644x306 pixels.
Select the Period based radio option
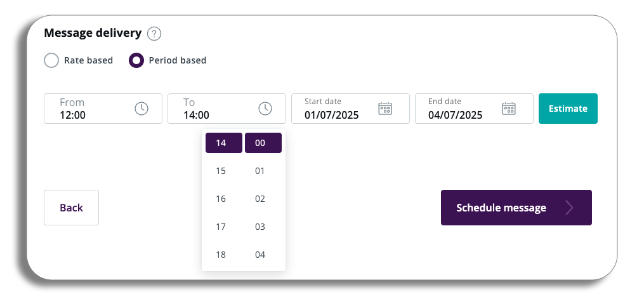(x=136, y=60)
